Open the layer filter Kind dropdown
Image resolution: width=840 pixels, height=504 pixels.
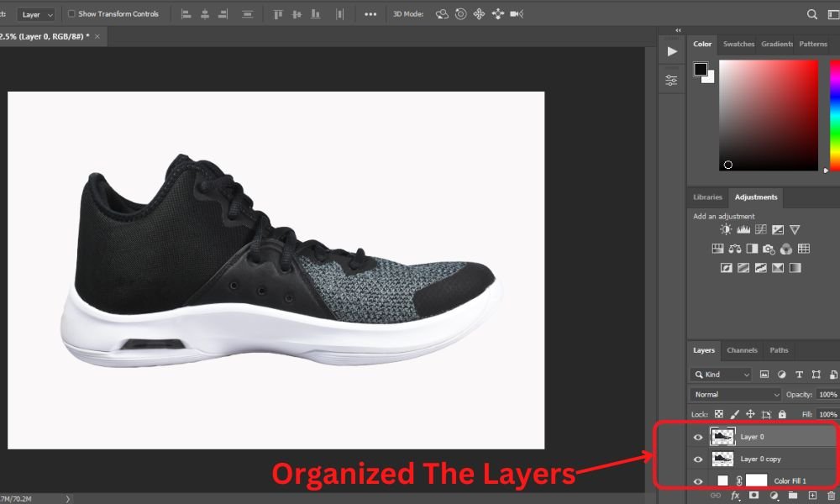click(x=722, y=375)
